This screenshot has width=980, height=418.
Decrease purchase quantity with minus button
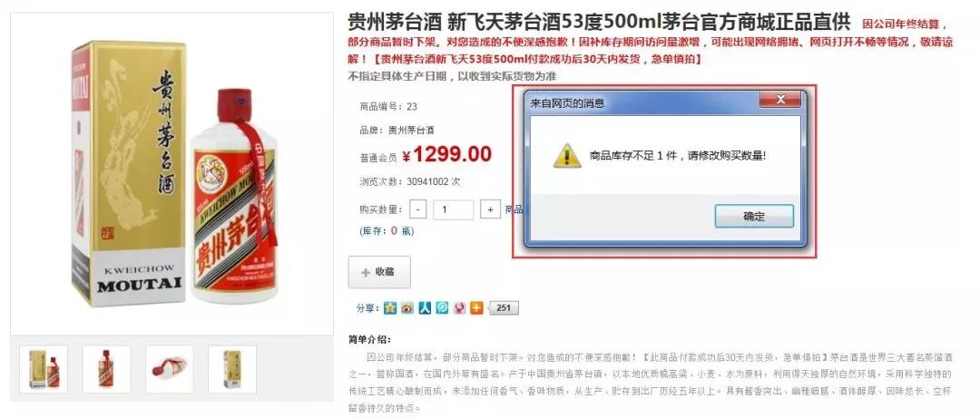tap(418, 209)
